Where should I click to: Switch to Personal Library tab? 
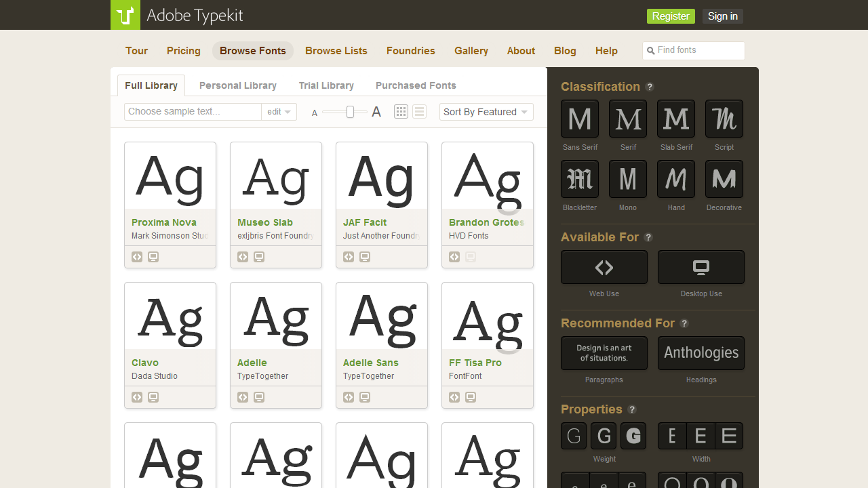tap(238, 85)
